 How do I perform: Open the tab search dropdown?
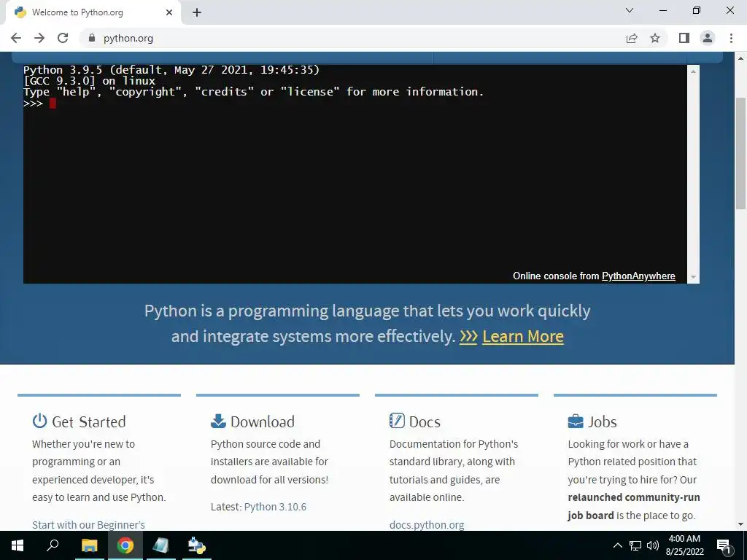click(630, 10)
